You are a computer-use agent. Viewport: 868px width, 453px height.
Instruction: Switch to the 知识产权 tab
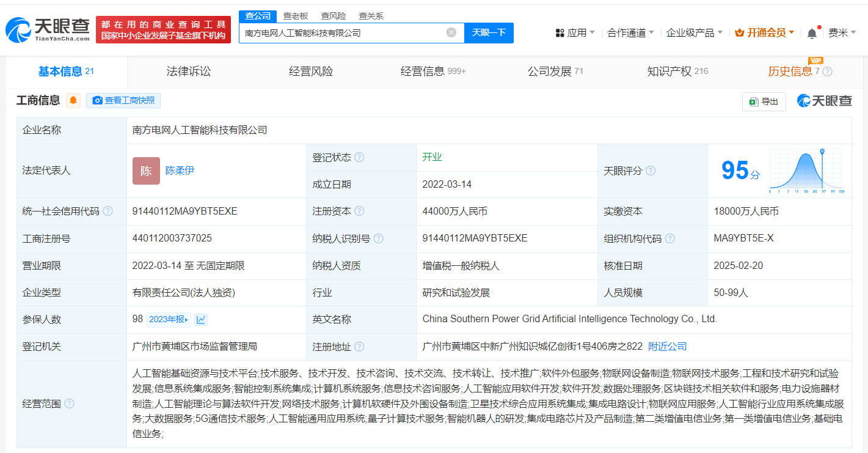[x=677, y=72]
